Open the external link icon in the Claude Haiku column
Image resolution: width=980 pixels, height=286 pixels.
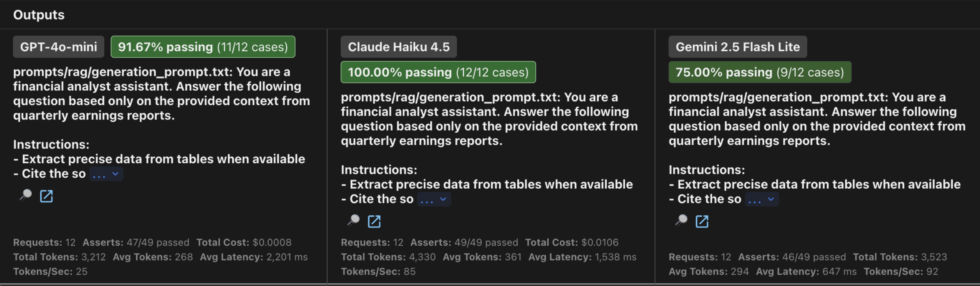click(374, 221)
